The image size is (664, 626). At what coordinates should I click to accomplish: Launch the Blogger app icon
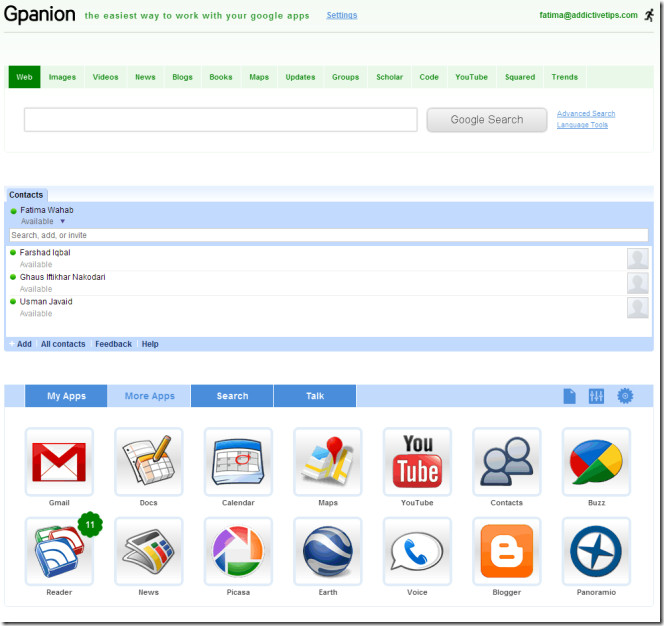(507, 551)
